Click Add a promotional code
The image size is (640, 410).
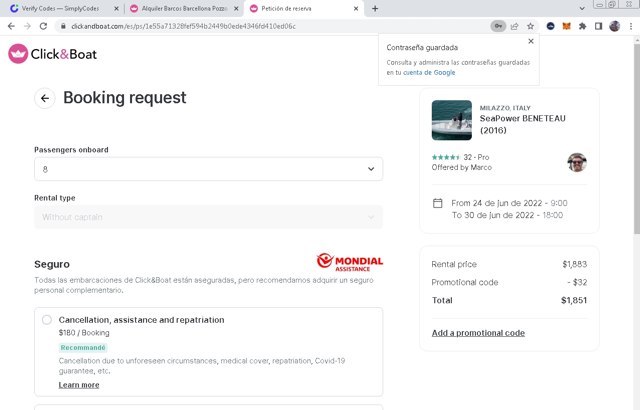(x=478, y=333)
